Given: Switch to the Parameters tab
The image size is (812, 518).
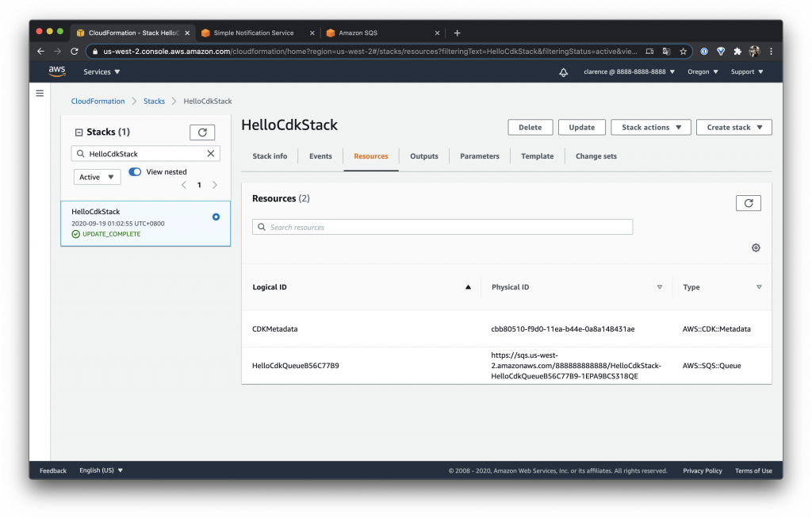Looking at the screenshot, I should click(x=480, y=156).
